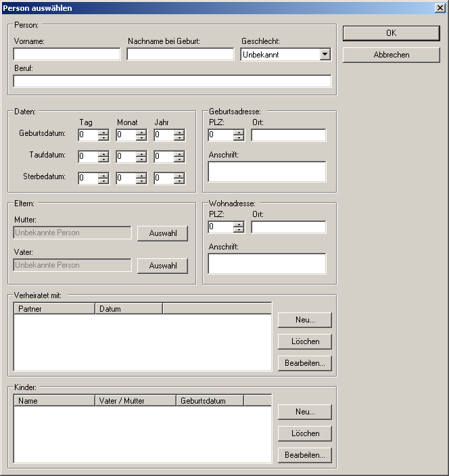The image size is (449, 476).
Task: Click OK to confirm the person
Action: pos(391,33)
